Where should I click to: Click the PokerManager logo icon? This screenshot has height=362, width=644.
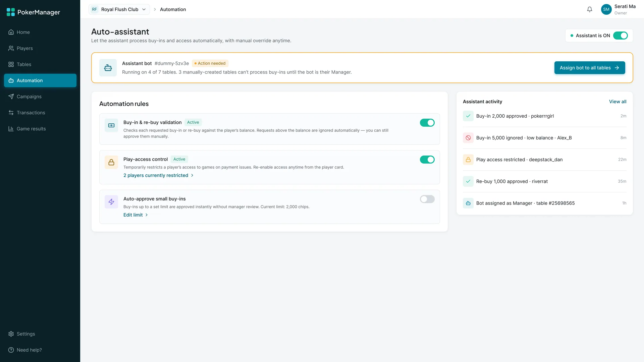11,12
